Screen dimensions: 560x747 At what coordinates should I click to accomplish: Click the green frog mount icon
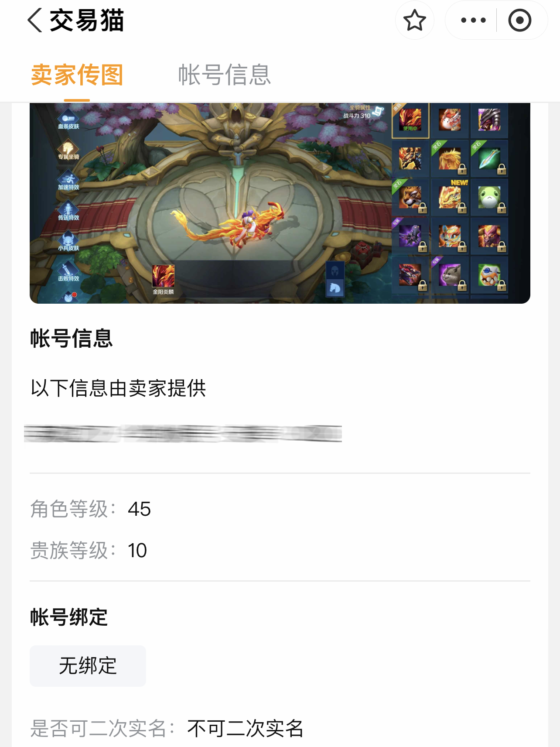(489, 197)
